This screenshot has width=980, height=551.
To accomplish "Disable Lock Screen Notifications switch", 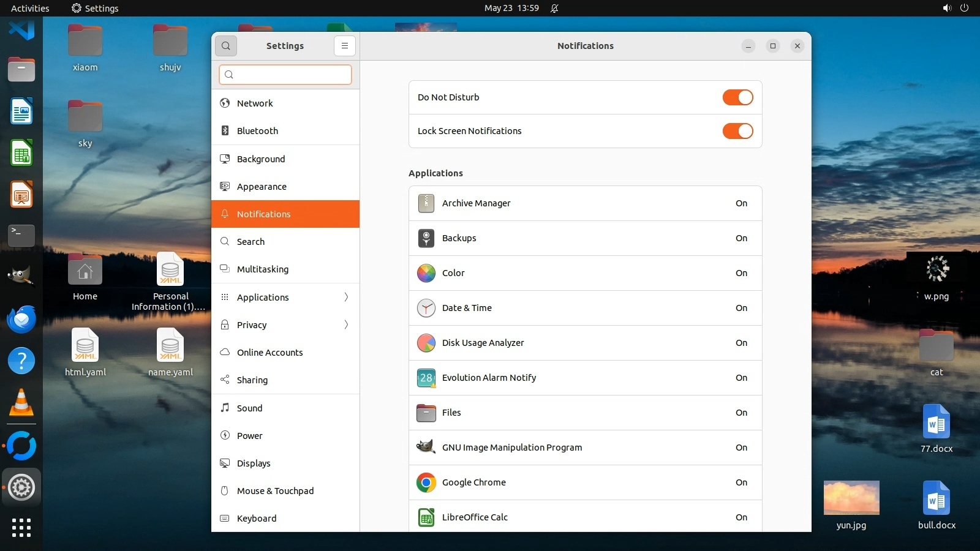I will [x=737, y=131].
